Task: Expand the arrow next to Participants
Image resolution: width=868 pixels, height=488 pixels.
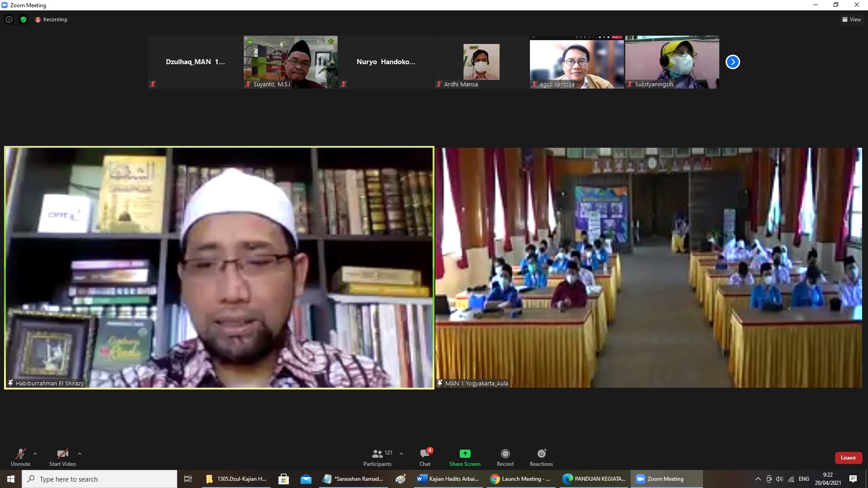Action: tap(401, 454)
